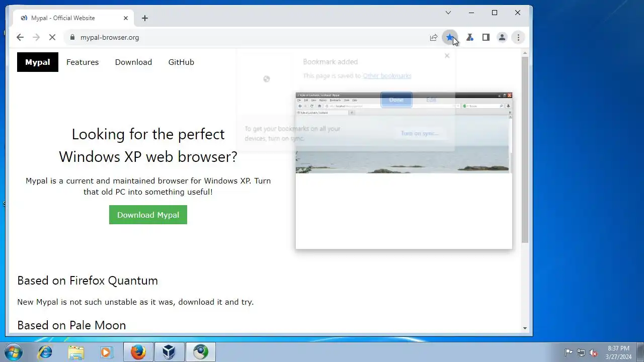Open Windows Explorer folder in taskbar

[76, 352]
